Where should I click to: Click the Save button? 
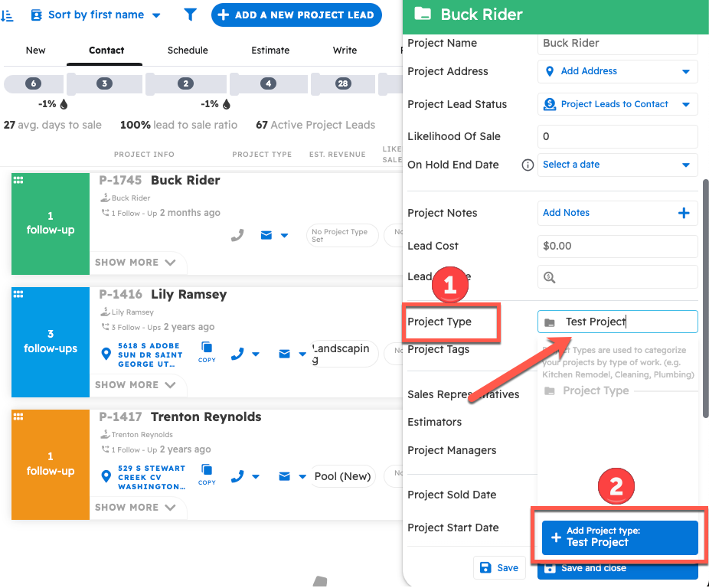(x=499, y=567)
